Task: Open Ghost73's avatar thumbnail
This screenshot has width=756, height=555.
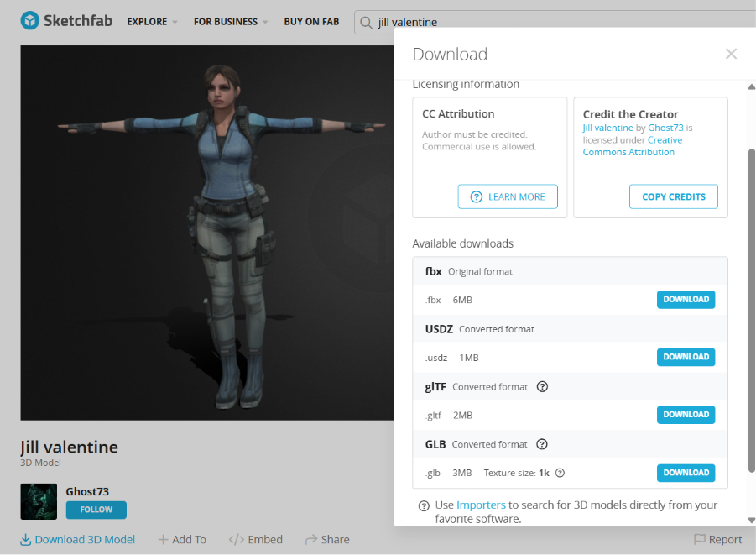Action: click(x=39, y=501)
